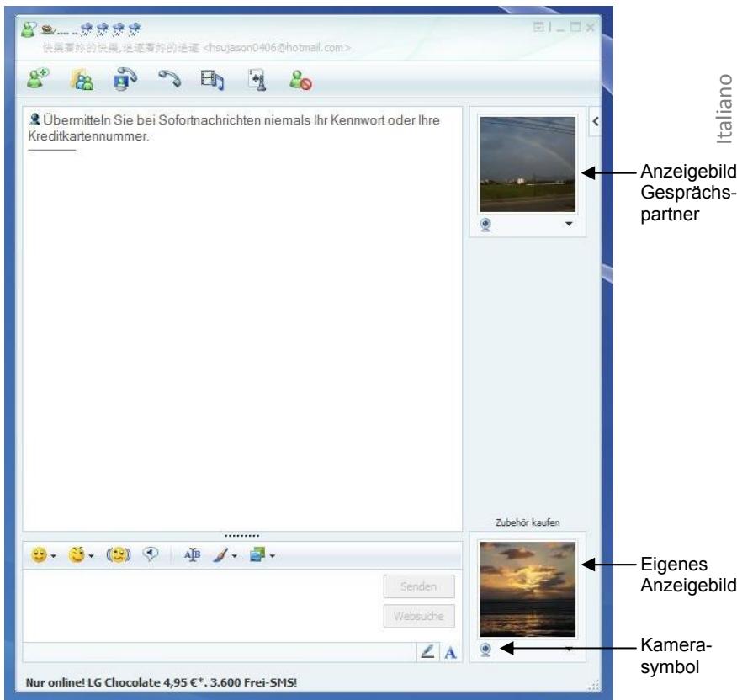Open the text font AB icon
The height and width of the screenshot is (700, 737).
click(192, 554)
